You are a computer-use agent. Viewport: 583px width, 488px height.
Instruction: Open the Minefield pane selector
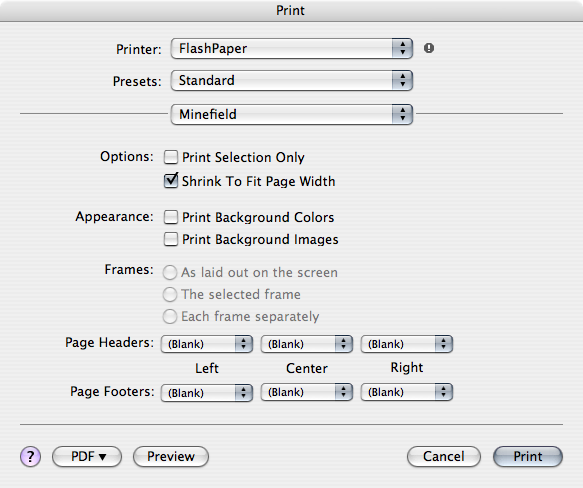(x=292, y=114)
